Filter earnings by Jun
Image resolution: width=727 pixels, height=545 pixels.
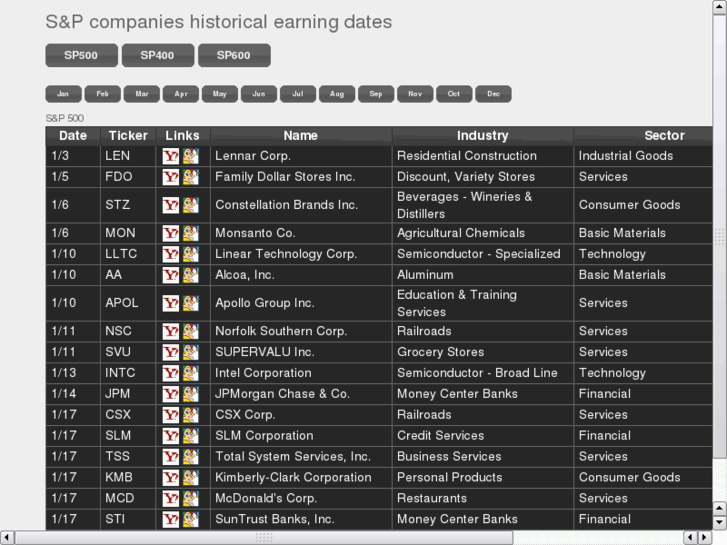(x=259, y=94)
